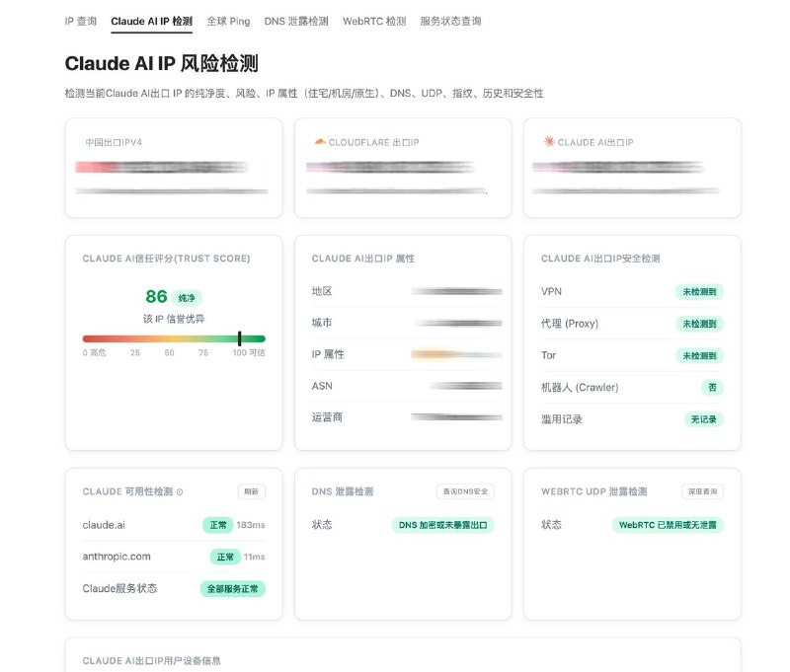Go to the WebRTC 检测 tab
This screenshot has height=672, width=790.
[374, 21]
